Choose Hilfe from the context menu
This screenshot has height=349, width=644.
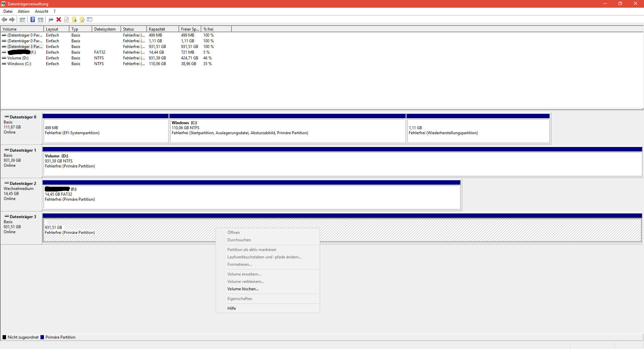pyautogui.click(x=267, y=308)
